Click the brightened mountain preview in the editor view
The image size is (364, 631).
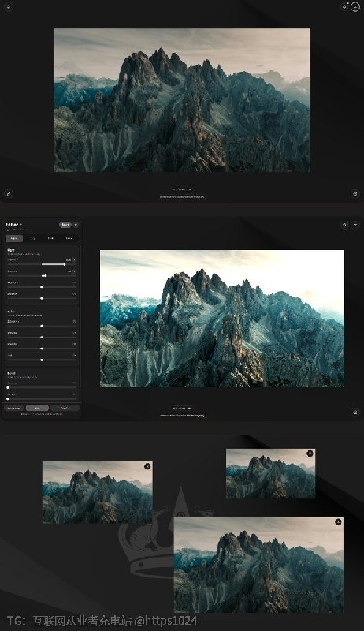(222, 319)
